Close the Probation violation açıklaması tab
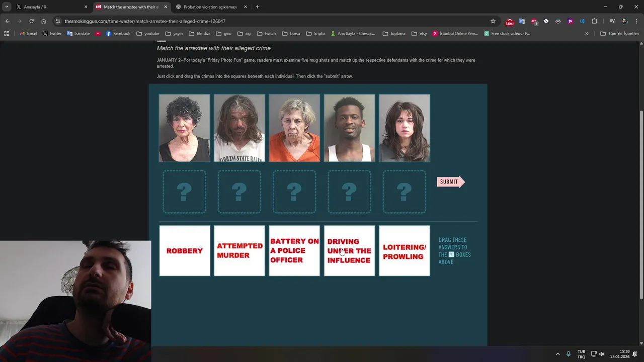This screenshot has width=644, height=362. click(246, 7)
